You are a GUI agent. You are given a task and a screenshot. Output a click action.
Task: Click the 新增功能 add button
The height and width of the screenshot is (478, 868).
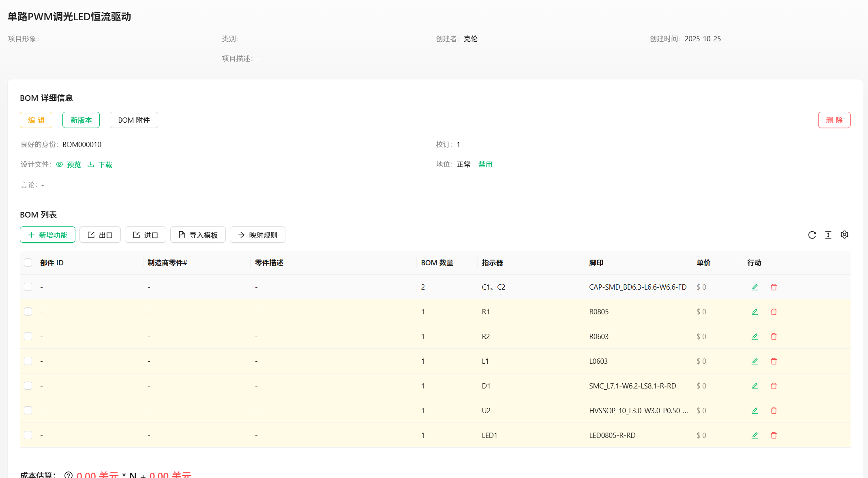tap(47, 235)
